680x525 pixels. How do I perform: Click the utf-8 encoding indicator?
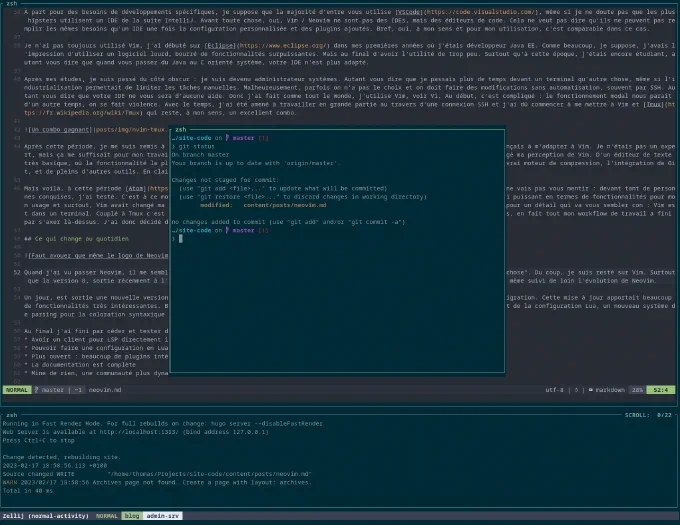(x=554, y=390)
